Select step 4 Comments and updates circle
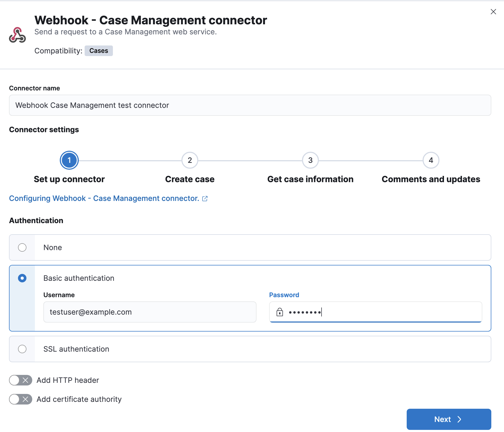 431,160
